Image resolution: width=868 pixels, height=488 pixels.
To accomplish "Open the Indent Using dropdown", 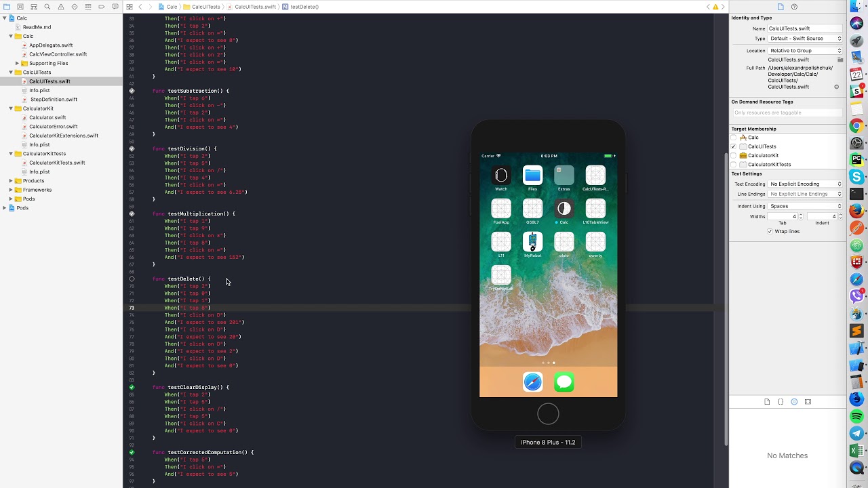I will pos(805,206).
